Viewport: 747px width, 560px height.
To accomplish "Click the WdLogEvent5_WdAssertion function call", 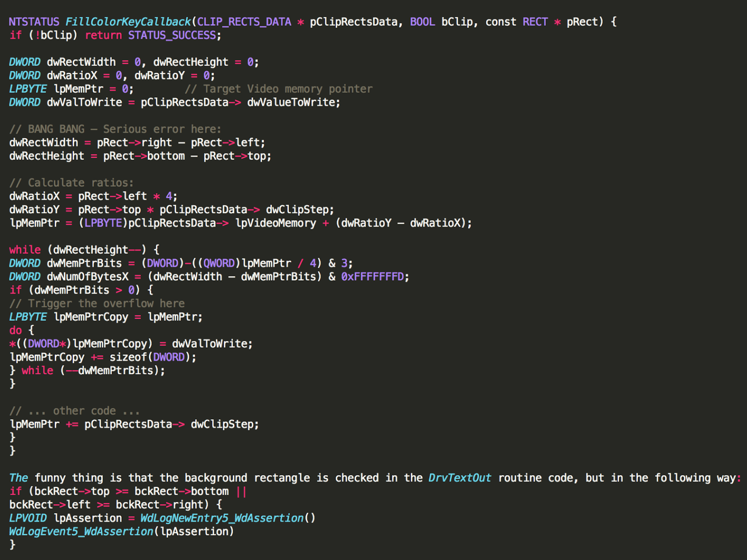I will click(81, 532).
